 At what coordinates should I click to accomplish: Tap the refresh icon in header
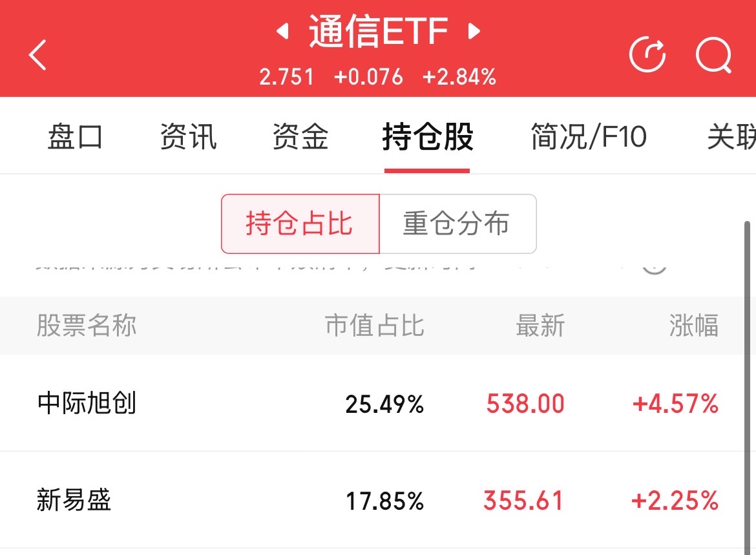pos(647,55)
